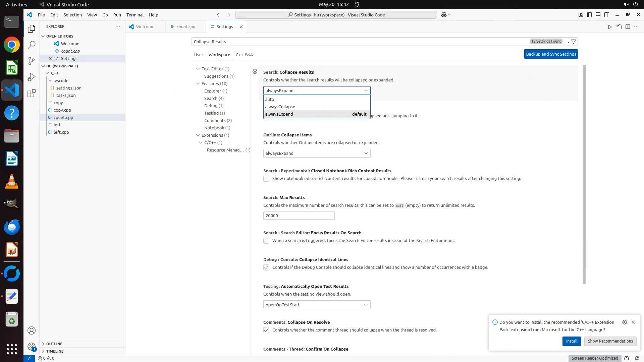Screen dimensions: 644x362
Task: Open the Outline Collapse Items dropdown
Action: click(317, 153)
